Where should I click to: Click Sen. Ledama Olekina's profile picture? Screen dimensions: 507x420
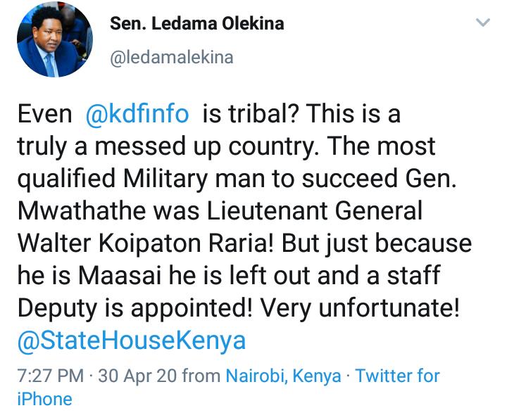point(54,42)
